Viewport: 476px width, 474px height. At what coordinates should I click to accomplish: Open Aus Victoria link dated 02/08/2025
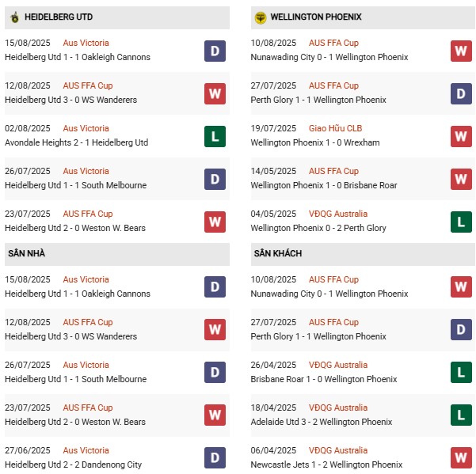tap(86, 128)
